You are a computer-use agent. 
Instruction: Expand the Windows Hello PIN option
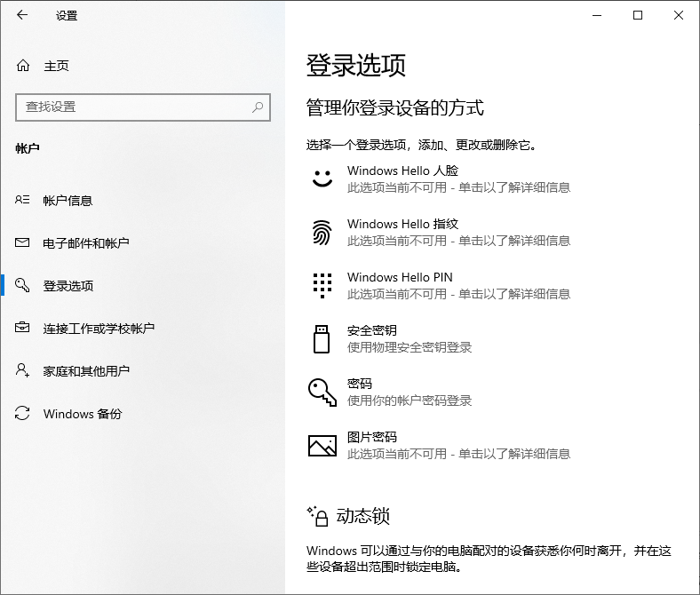click(491, 286)
